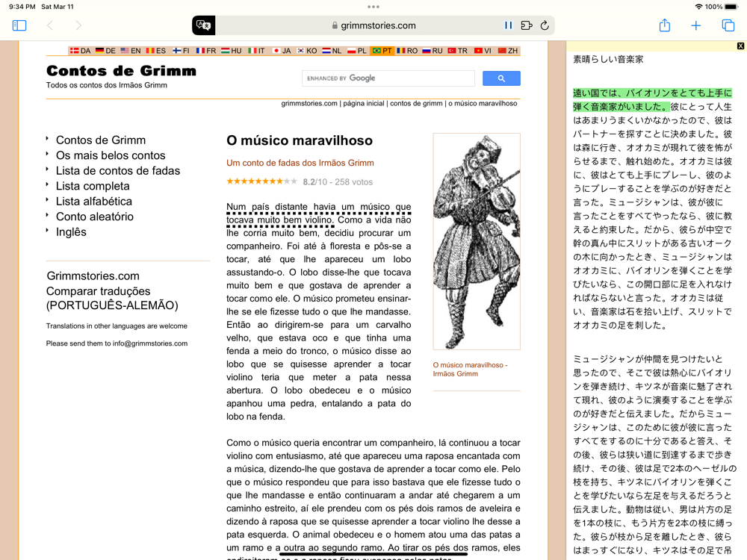
Task: Switch language to DA Danish flag
Action: pyautogui.click(x=80, y=51)
